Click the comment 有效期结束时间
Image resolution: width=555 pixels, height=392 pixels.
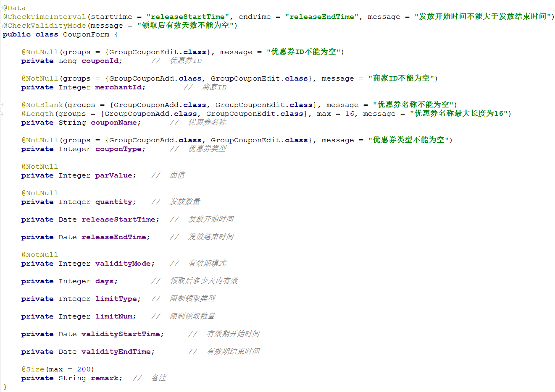point(233,352)
